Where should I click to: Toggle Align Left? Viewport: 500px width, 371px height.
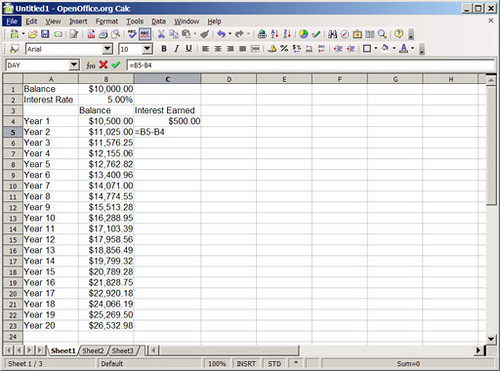205,49
